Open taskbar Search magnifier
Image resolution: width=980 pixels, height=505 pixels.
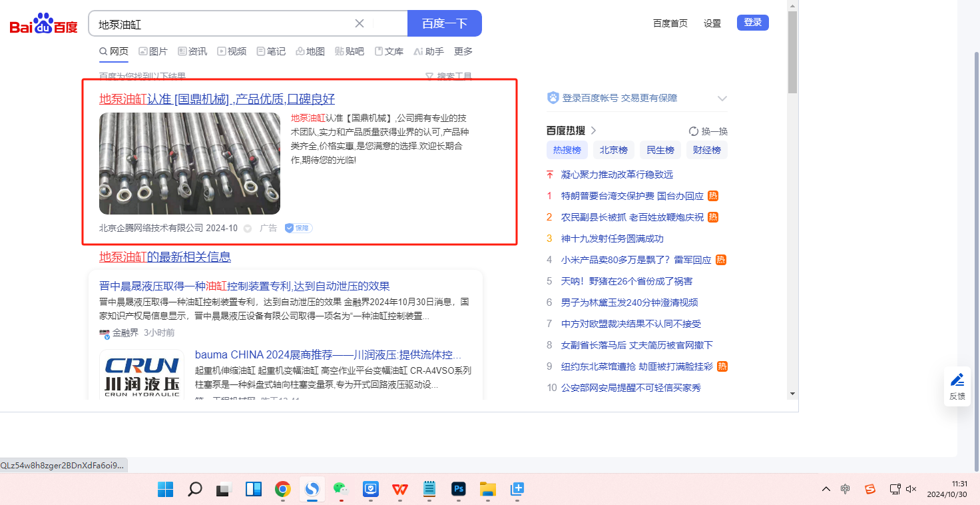coord(194,489)
